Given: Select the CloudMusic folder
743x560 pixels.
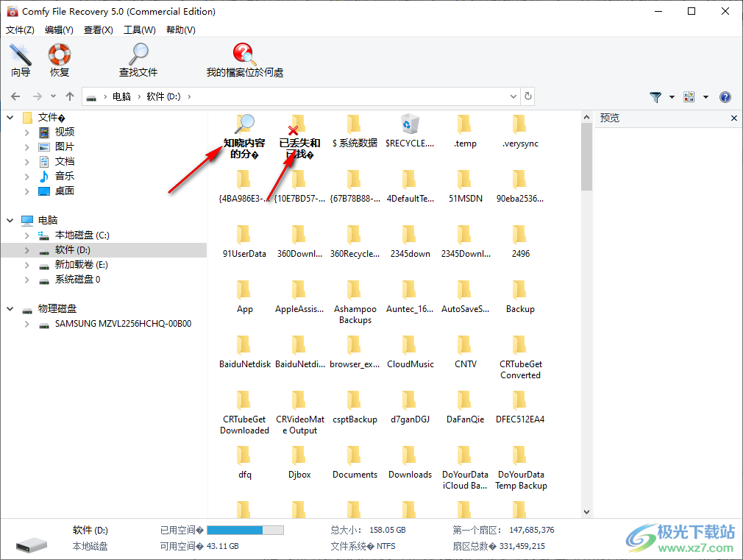Looking at the screenshot, I should click(410, 352).
